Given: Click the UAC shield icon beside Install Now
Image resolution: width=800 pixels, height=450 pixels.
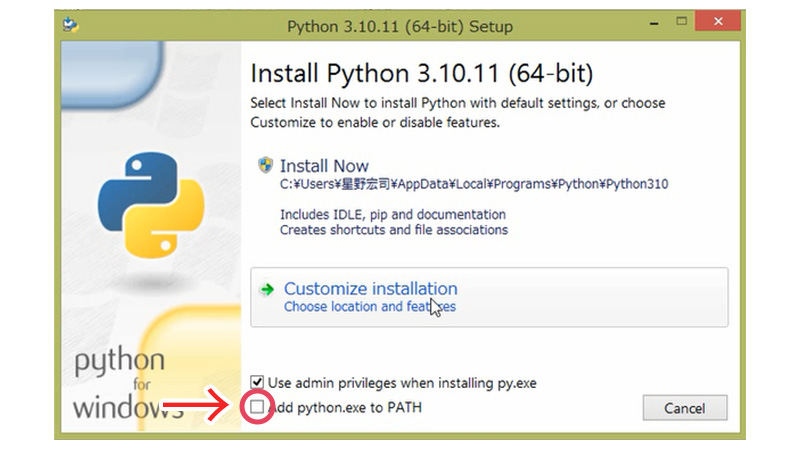Looking at the screenshot, I should coord(265,165).
